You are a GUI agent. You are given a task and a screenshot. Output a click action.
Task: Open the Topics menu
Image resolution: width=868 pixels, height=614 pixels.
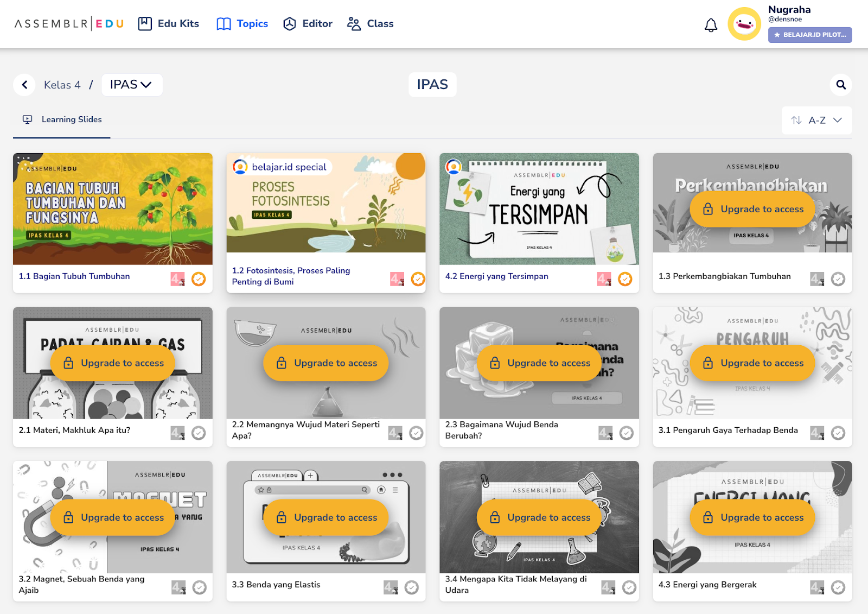click(x=242, y=24)
